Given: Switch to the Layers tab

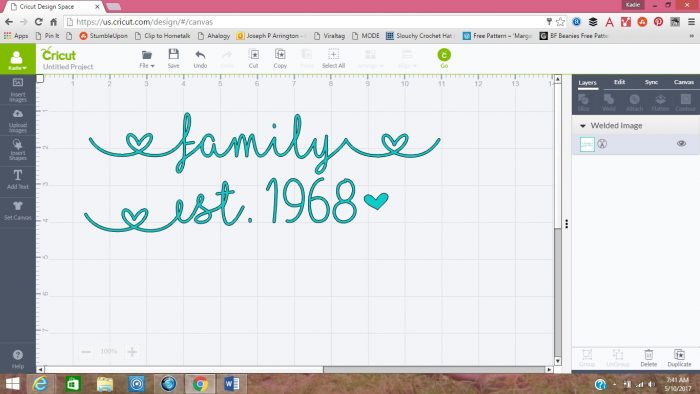Looking at the screenshot, I should (x=588, y=83).
